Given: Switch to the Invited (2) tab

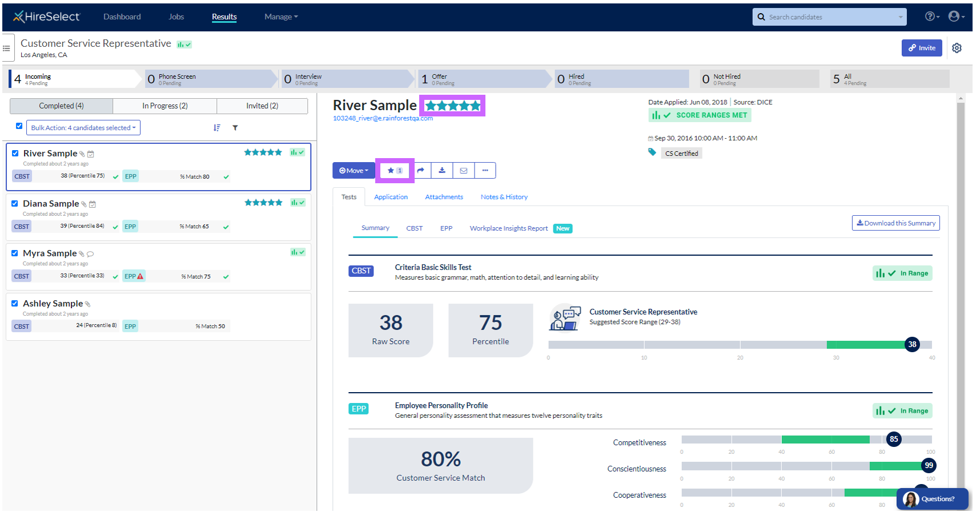Looking at the screenshot, I should coord(262,106).
